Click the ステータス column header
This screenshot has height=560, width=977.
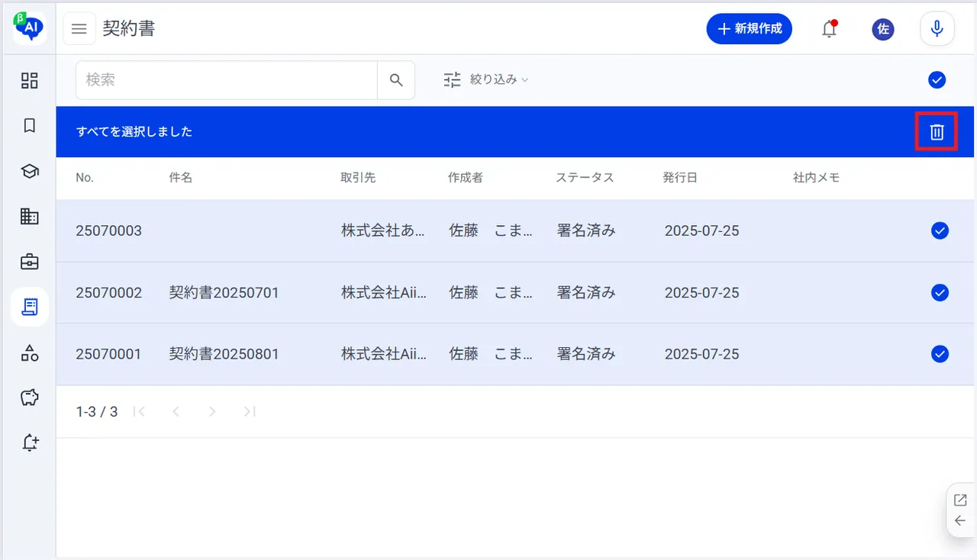pyautogui.click(x=585, y=178)
